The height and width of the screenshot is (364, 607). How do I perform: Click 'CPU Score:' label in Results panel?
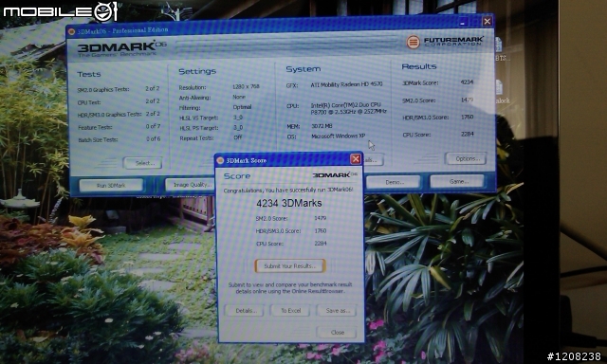[x=416, y=135]
